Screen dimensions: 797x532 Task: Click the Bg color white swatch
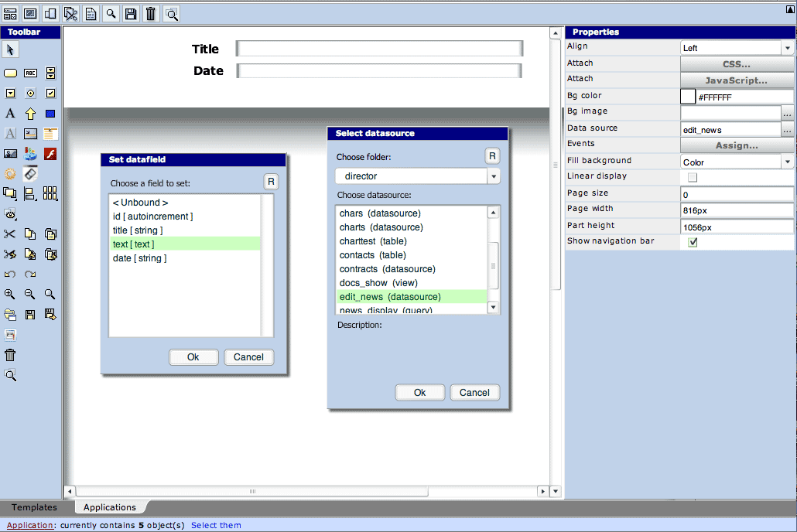coord(687,97)
